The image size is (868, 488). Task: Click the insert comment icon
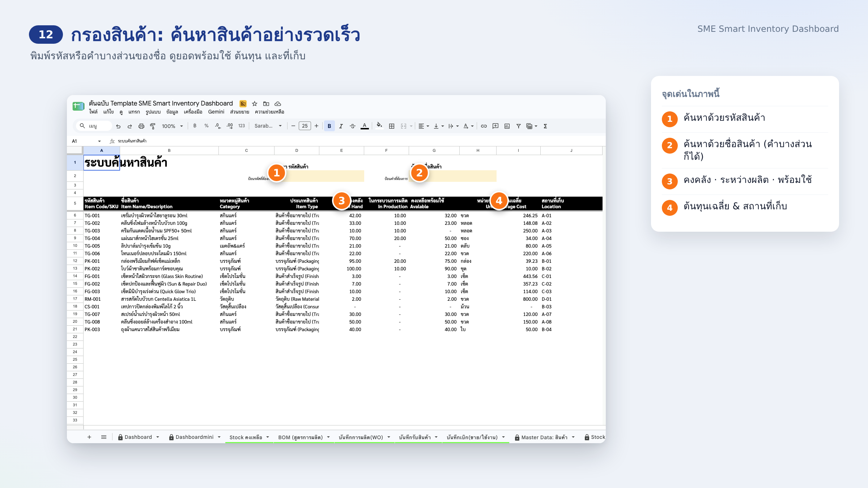pos(495,126)
